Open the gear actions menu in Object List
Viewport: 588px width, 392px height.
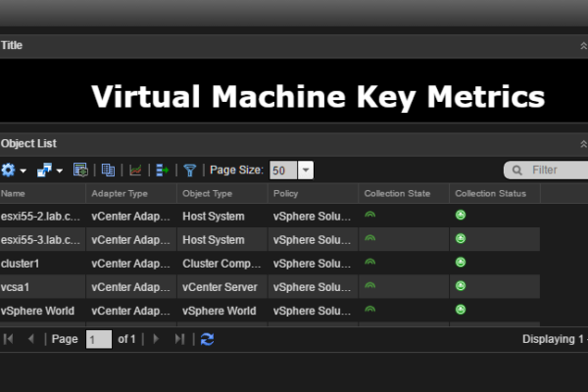tap(8, 171)
